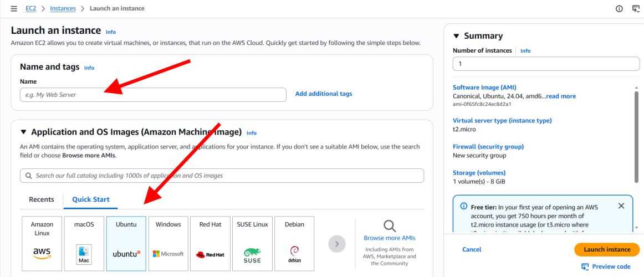Collapse the Summary panel
644x277 pixels.
[x=456, y=37]
